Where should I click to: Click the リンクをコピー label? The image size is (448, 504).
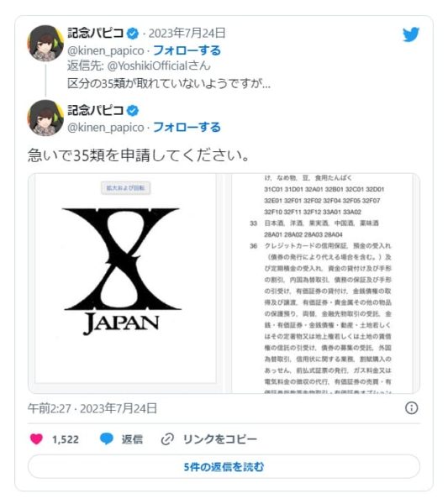pos(220,439)
